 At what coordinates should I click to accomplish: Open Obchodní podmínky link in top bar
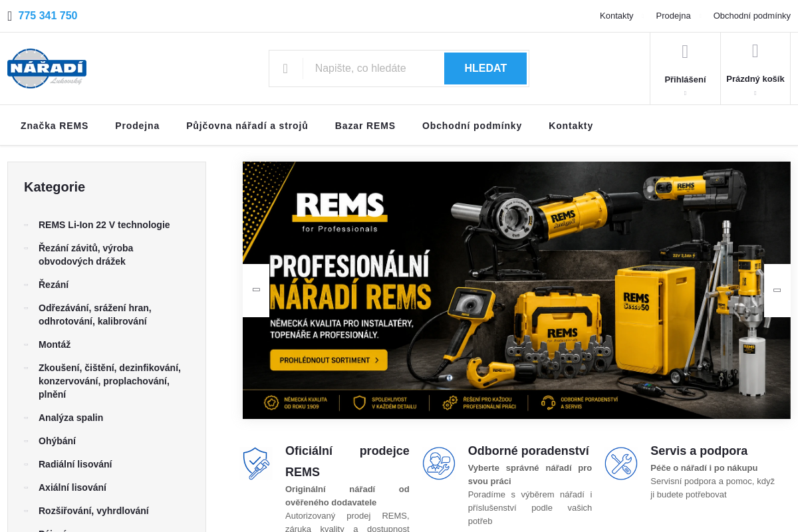(752, 16)
